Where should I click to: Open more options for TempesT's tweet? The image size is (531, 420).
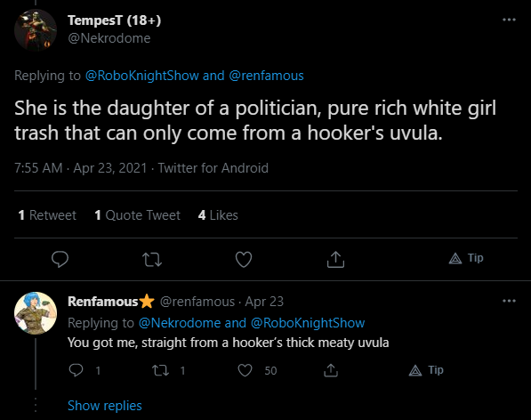[509, 20]
